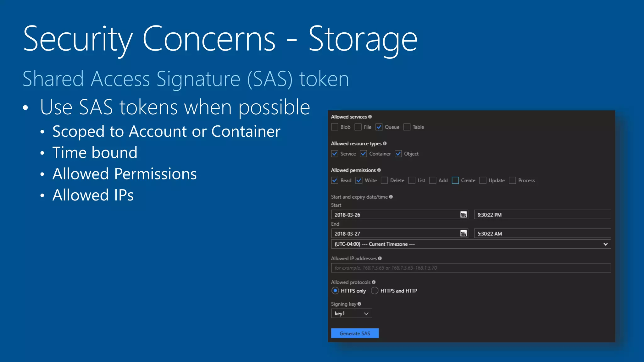
Task: Click the Allowed IP addresses input field
Action: pos(471,268)
